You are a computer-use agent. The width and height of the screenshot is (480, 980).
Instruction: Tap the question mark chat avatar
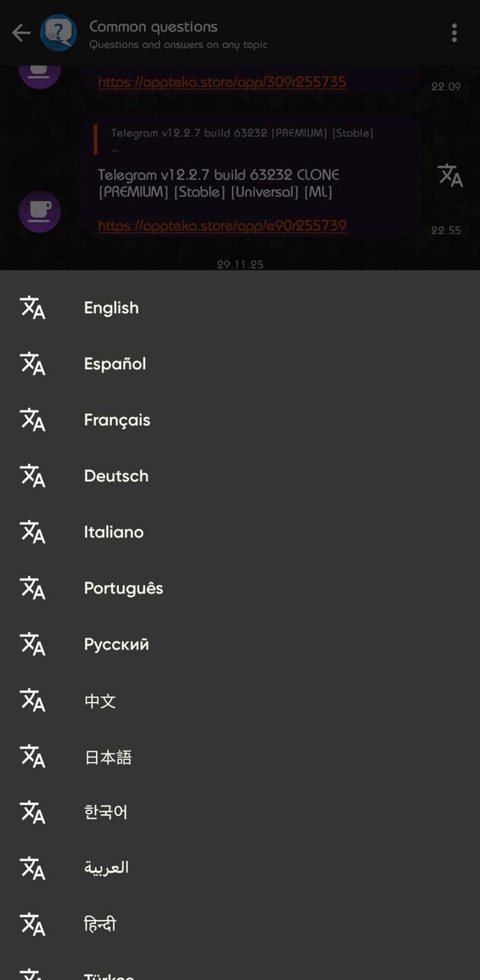click(x=58, y=32)
